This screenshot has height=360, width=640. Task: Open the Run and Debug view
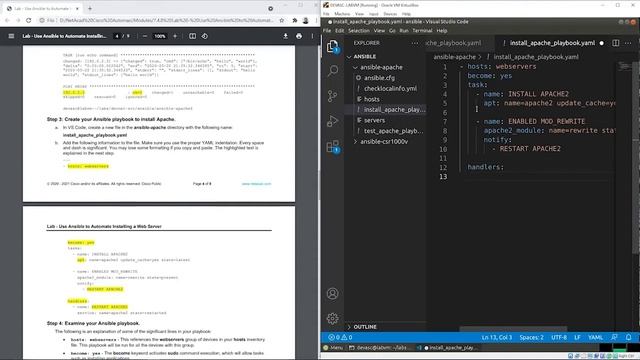(x=333, y=121)
